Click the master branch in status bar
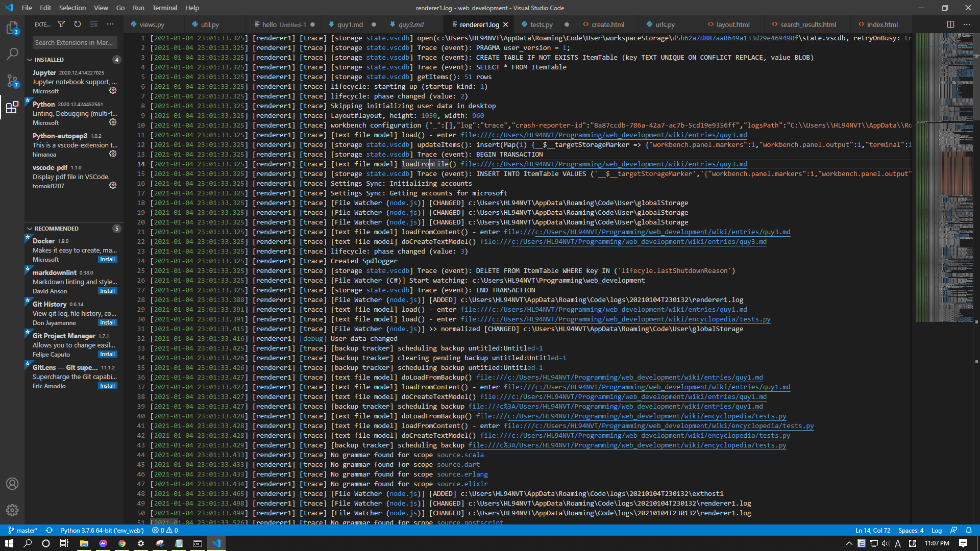980x551 pixels. (x=23, y=530)
